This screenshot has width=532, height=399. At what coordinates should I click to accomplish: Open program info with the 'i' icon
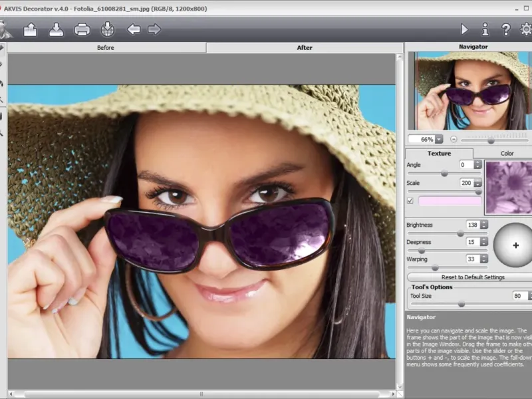485,29
